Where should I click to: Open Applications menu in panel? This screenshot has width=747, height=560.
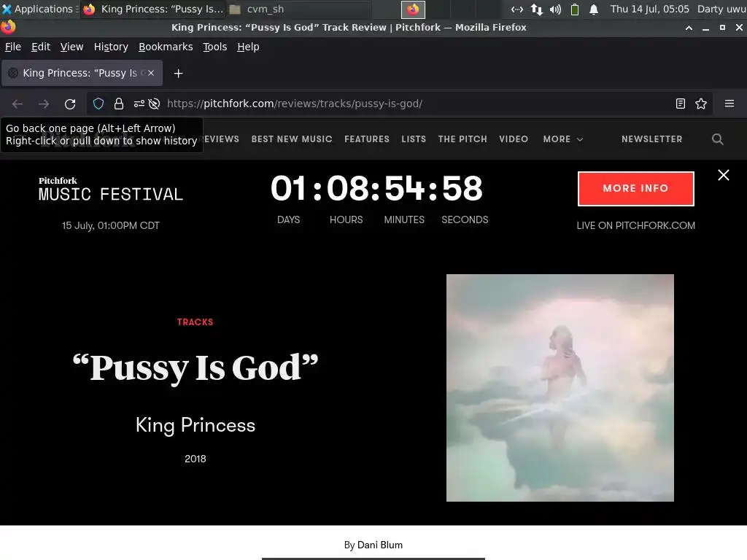click(39, 9)
